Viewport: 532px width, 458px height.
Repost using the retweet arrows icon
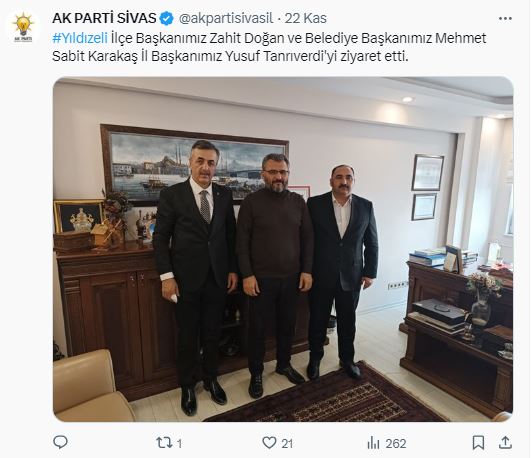pos(164,443)
